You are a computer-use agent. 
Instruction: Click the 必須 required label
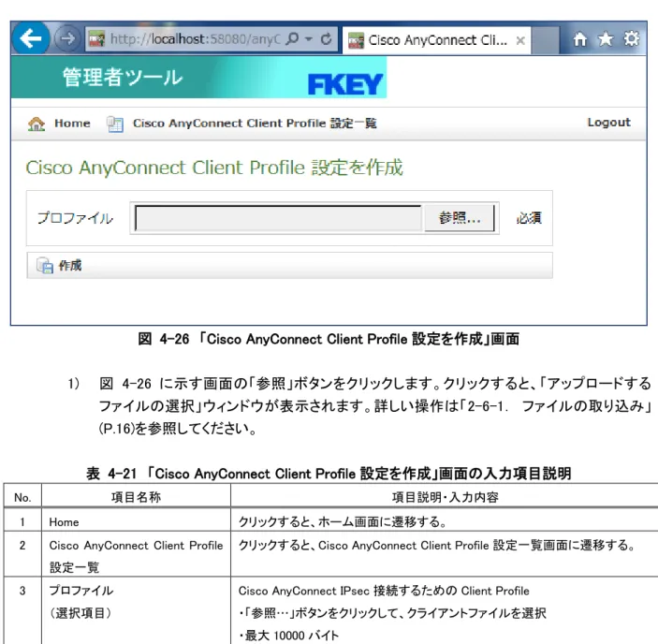pos(529,218)
